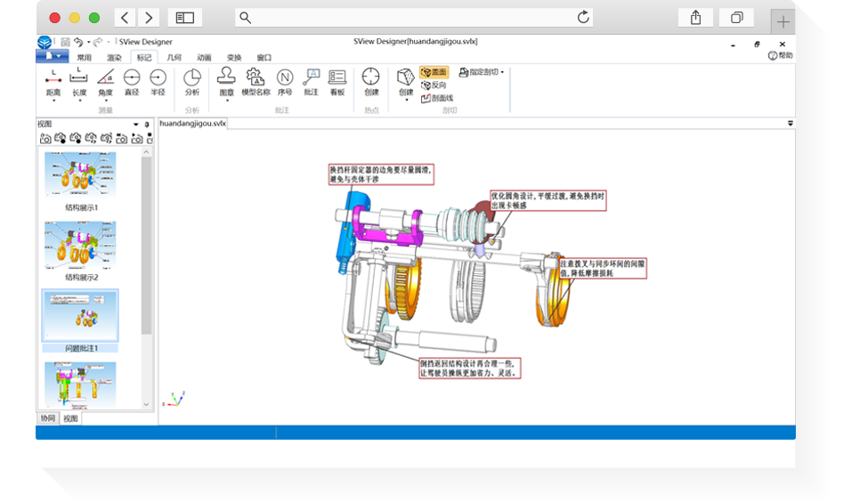
Task: Open the document tab list arrow at right
Action: point(791,124)
